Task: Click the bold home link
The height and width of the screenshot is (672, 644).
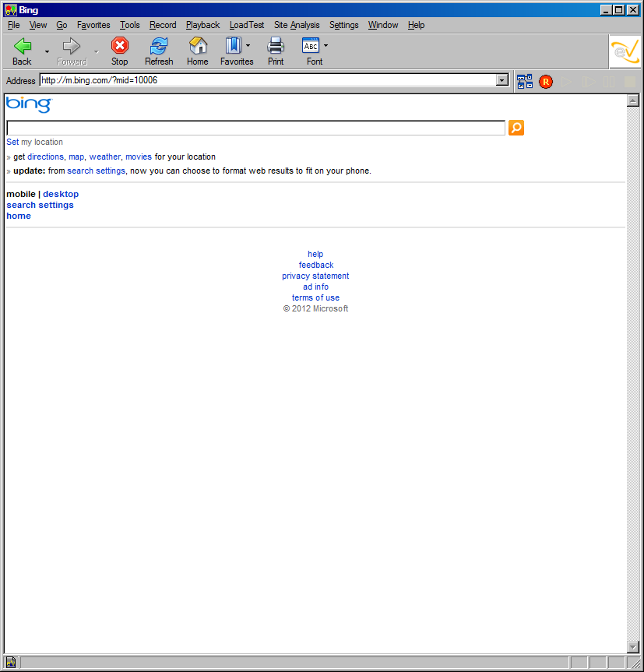Action: [x=19, y=216]
